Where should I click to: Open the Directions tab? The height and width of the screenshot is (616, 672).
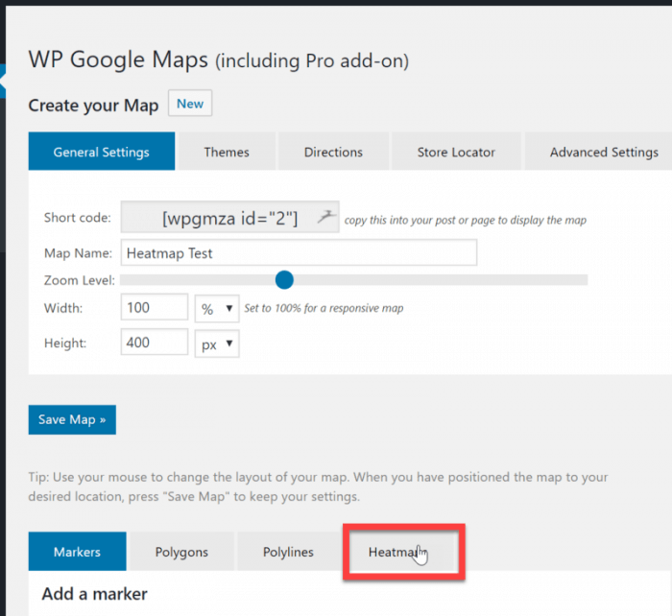[333, 152]
